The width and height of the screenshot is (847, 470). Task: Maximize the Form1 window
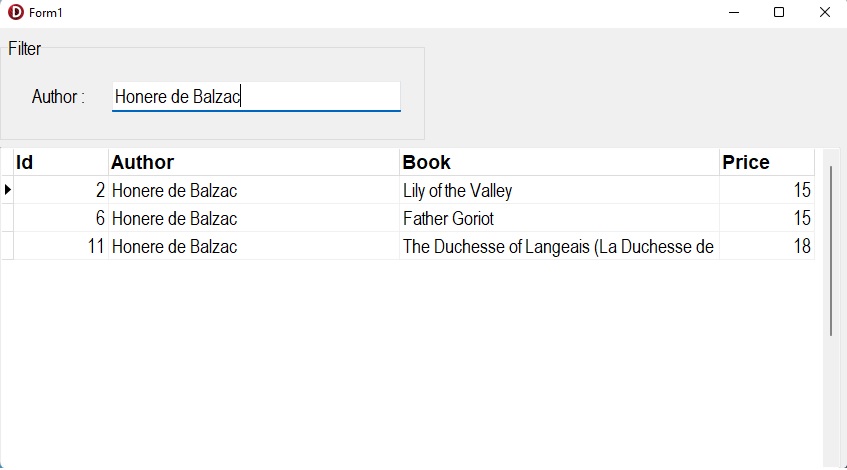point(779,12)
